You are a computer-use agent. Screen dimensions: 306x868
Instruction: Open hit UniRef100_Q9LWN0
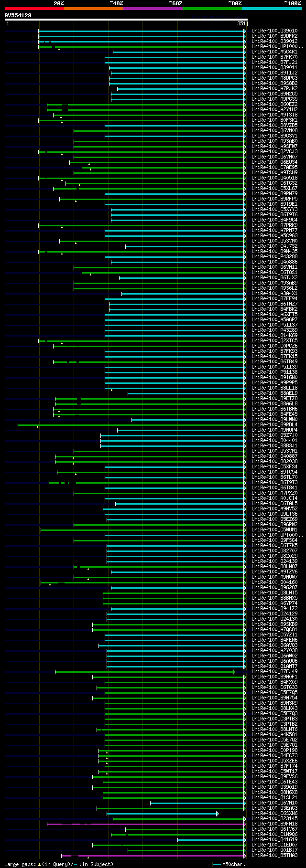274,420
